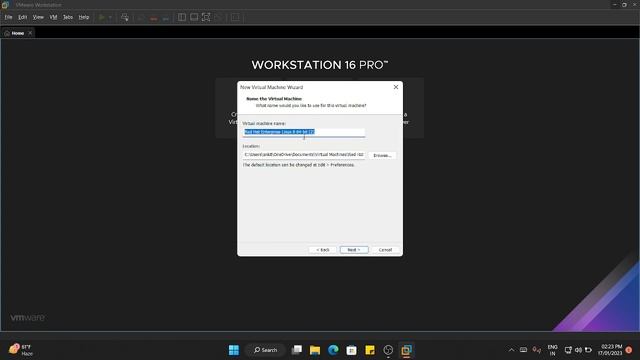Expand the power options dropdown arrow

pyautogui.click(x=110, y=17)
